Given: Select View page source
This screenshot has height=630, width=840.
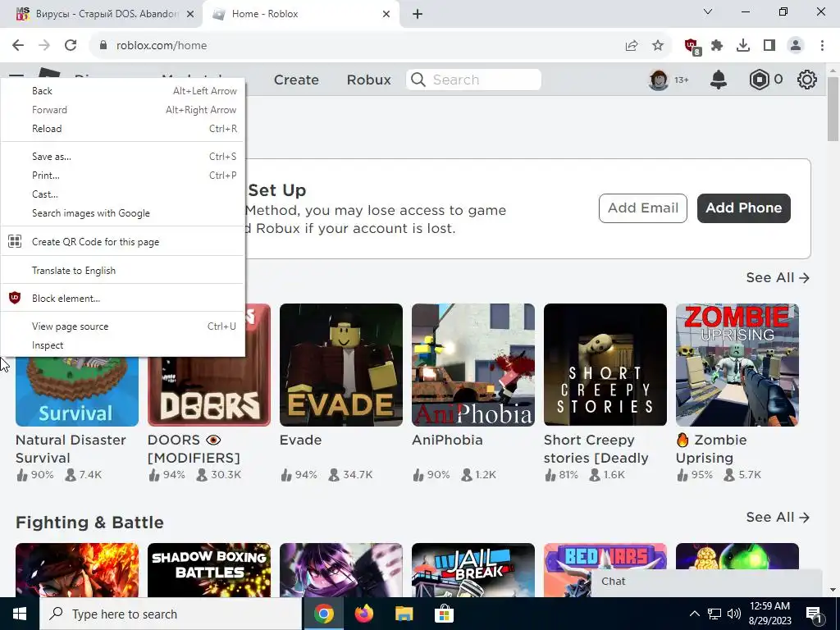Looking at the screenshot, I should click(x=123, y=326).
